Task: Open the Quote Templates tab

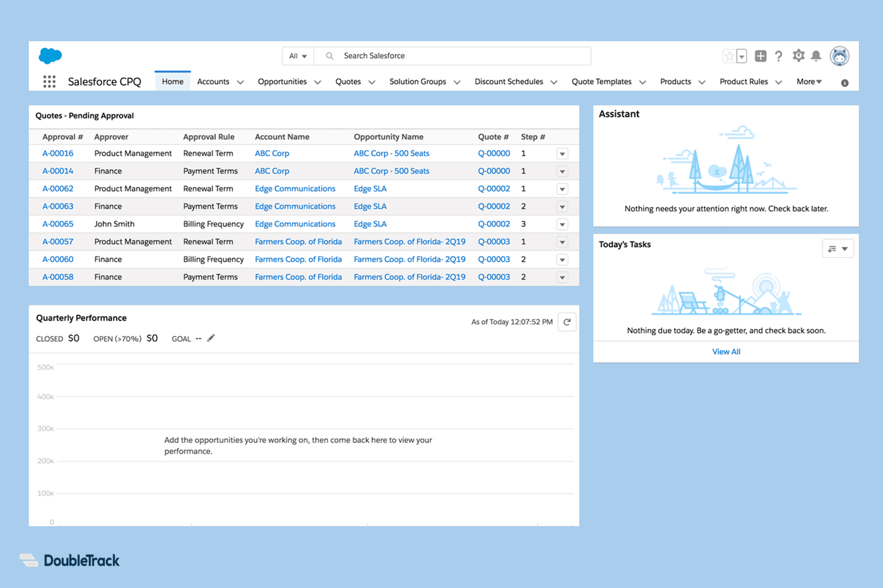Action: [602, 82]
